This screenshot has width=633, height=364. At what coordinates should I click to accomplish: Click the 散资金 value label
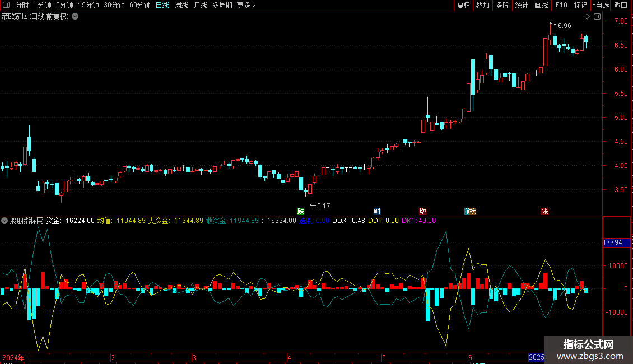point(232,221)
